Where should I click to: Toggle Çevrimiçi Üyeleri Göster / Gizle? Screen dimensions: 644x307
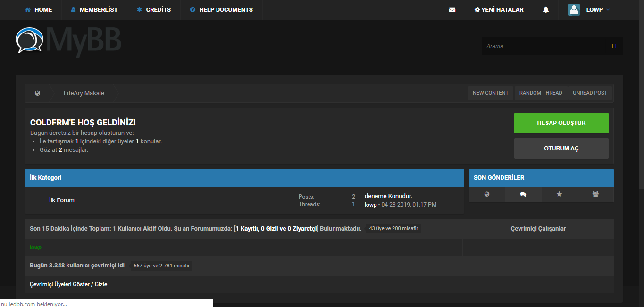click(x=68, y=284)
